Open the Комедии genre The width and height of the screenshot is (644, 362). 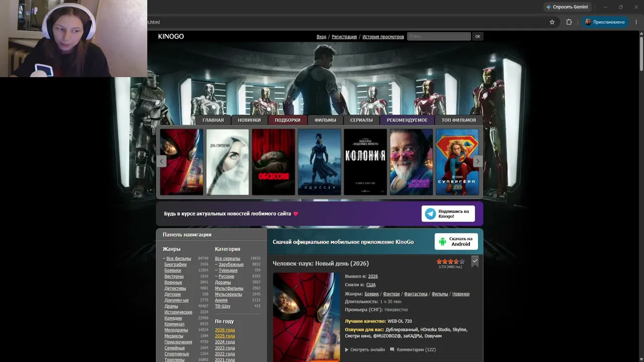coord(173,318)
